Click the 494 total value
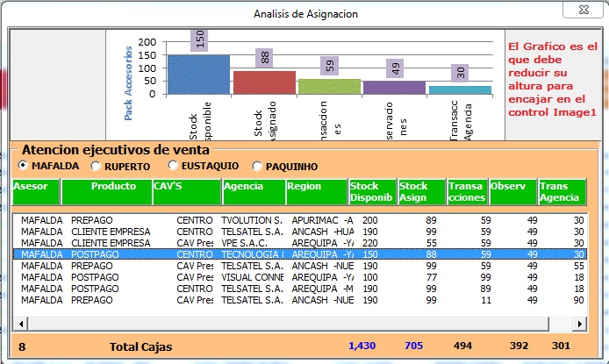Image resolution: width=609 pixels, height=364 pixels. pyautogui.click(x=463, y=346)
